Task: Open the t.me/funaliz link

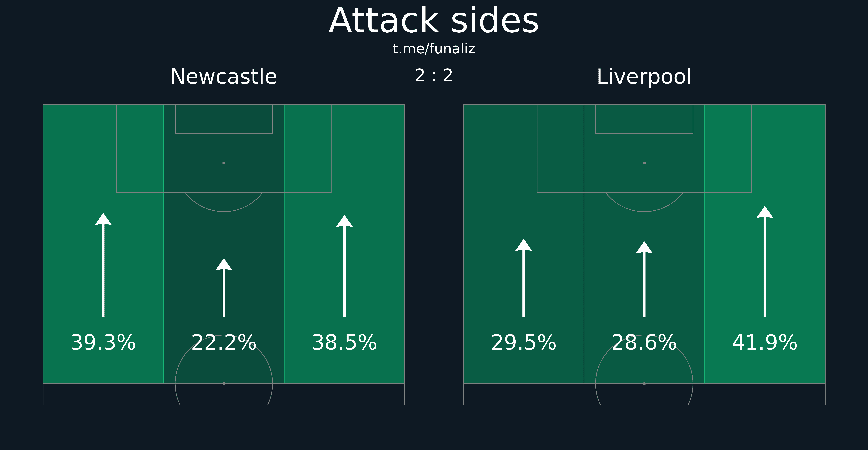Action: [434, 49]
